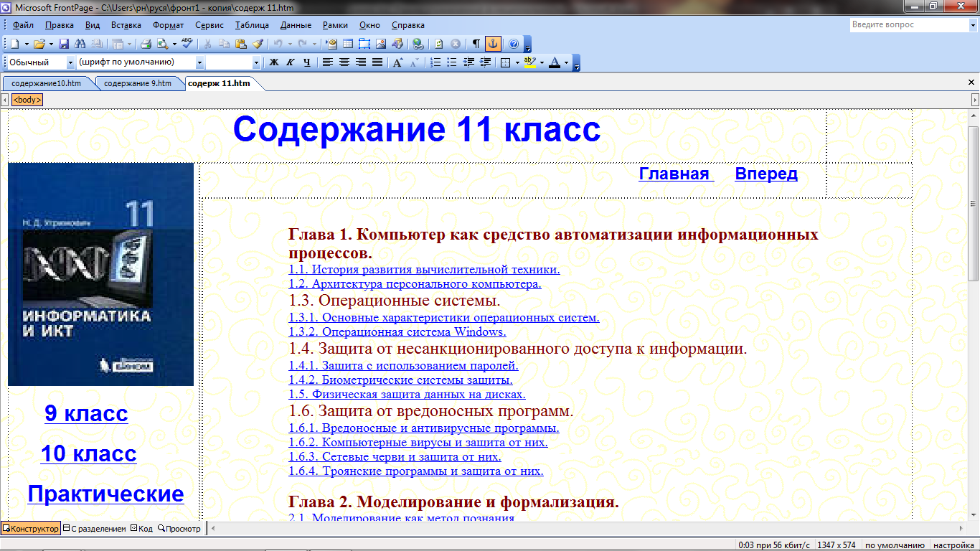Click the Главная link
980x551 pixels.
[x=677, y=174]
